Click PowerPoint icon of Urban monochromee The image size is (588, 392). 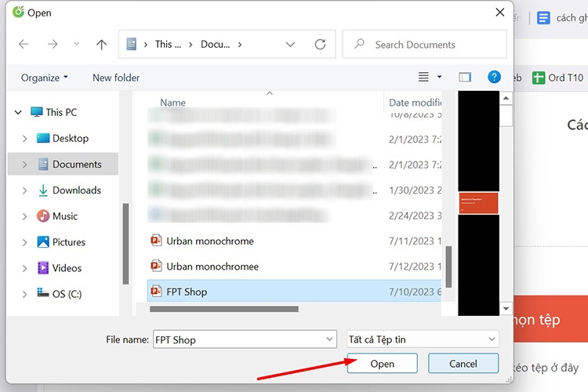156,266
